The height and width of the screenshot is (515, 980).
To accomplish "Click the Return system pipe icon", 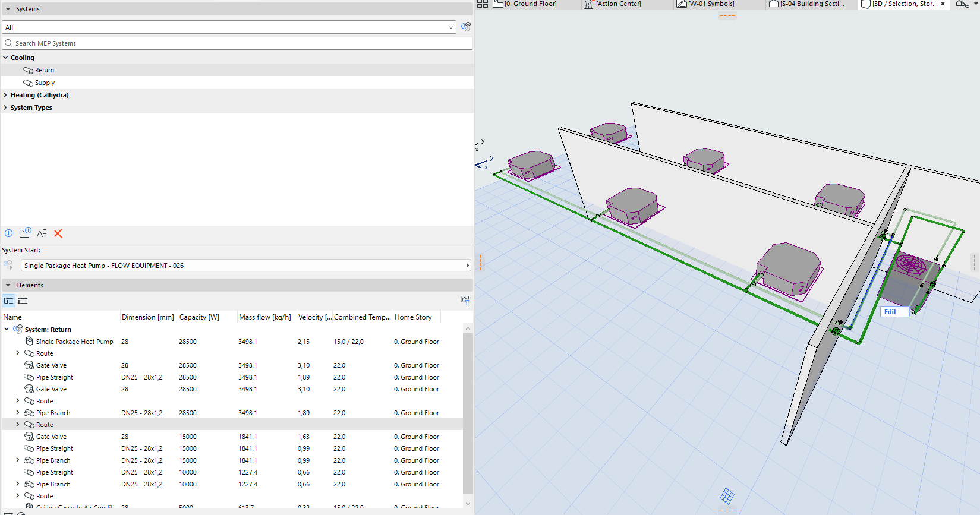I will [x=28, y=70].
